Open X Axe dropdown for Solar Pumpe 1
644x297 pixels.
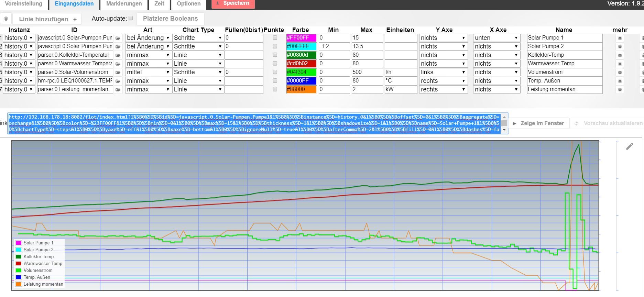tap(496, 38)
